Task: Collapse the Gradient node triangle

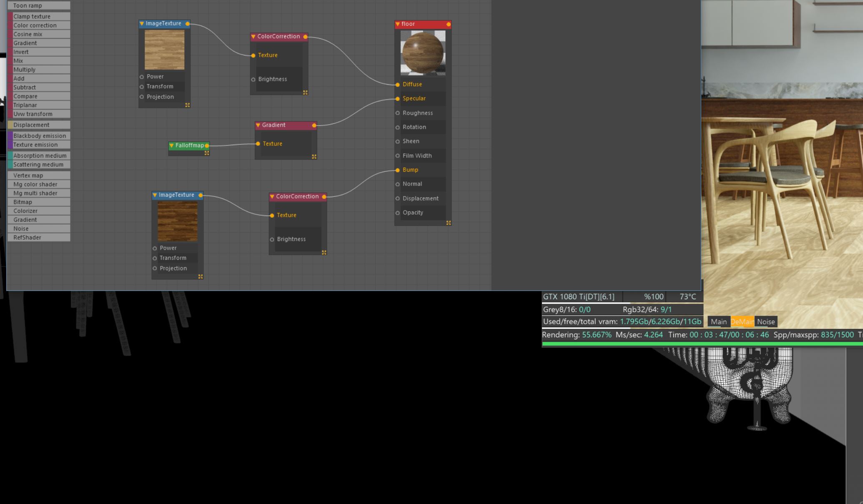Action: [x=258, y=125]
